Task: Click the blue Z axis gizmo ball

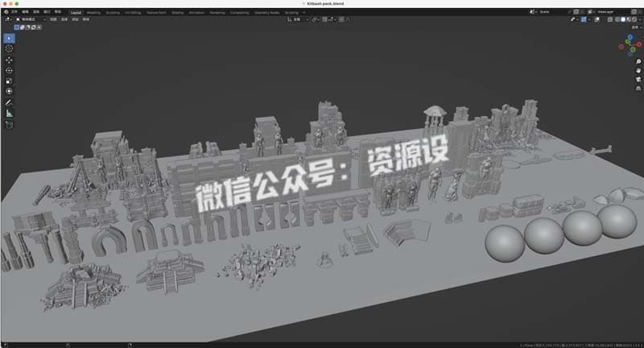Action: pos(630,37)
